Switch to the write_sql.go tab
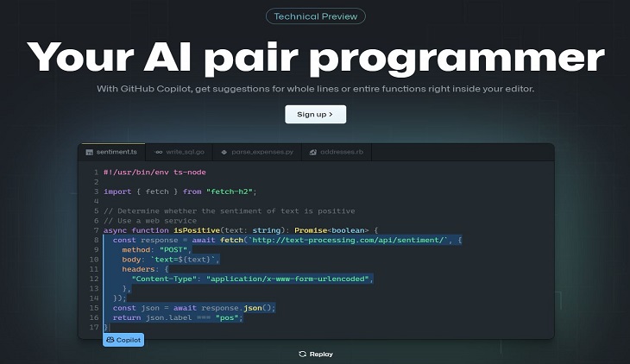This screenshot has width=630, height=364. point(180,152)
